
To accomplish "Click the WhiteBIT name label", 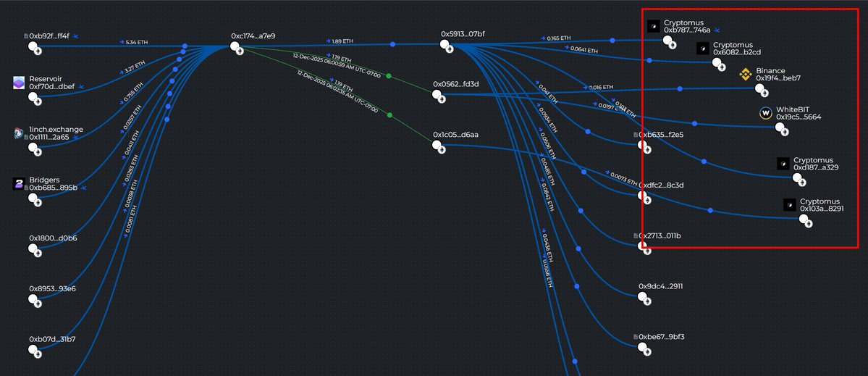I will (794, 109).
